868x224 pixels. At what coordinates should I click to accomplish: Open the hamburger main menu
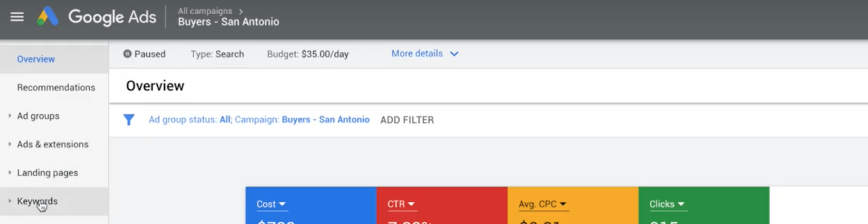[x=17, y=17]
